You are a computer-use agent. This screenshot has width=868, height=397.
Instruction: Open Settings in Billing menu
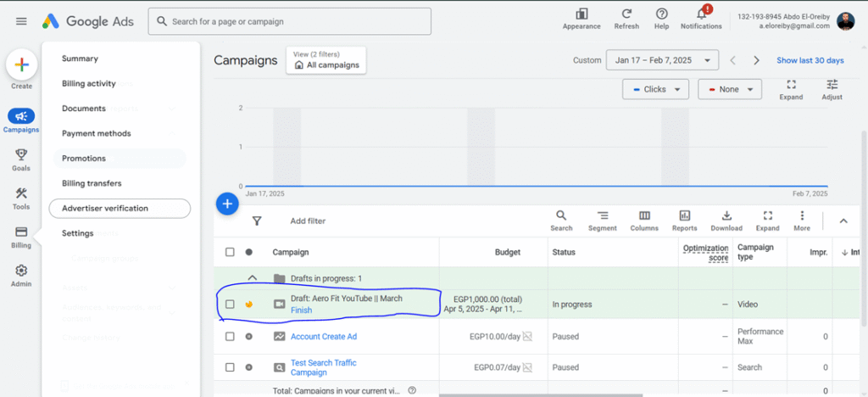tap(77, 233)
